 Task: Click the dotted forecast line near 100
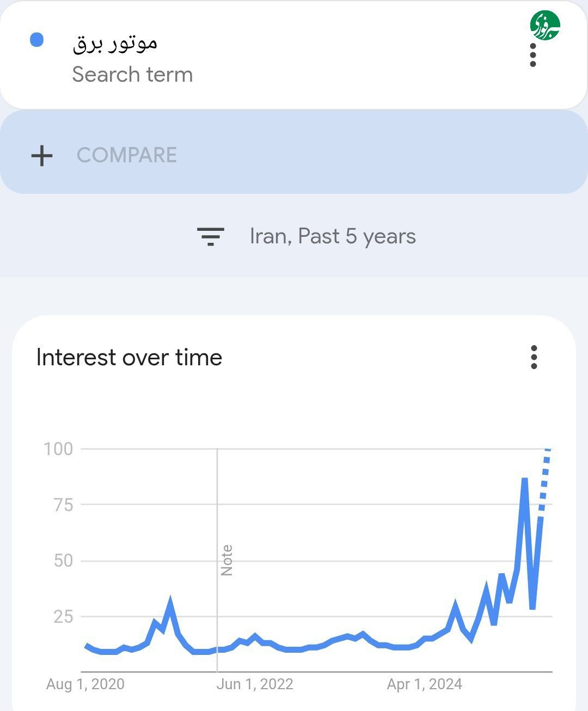click(545, 482)
